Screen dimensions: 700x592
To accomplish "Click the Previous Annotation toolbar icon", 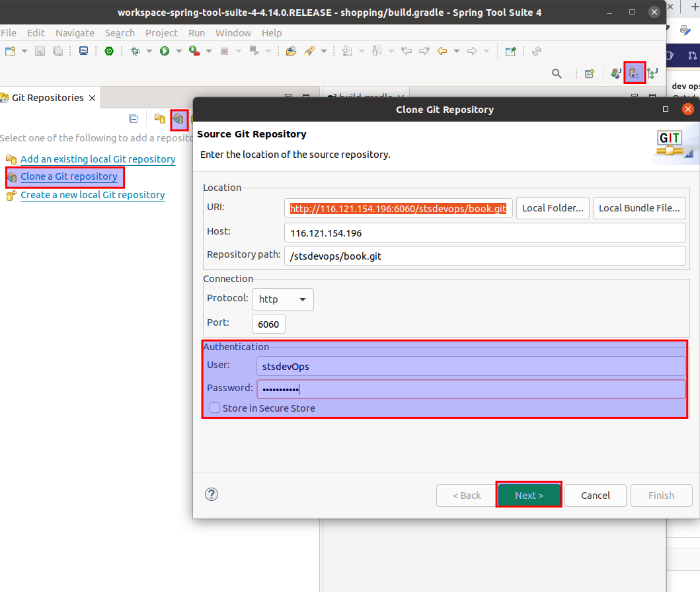I will click(x=377, y=52).
